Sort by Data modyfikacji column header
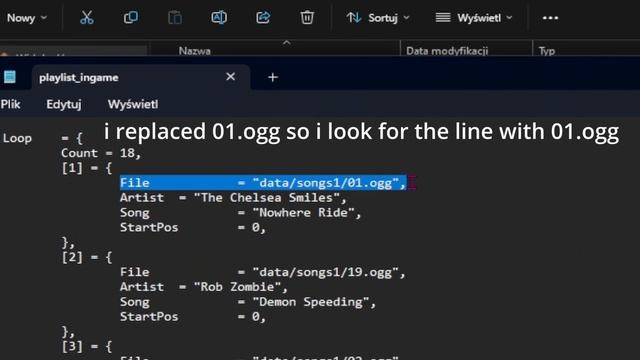This screenshot has width=640, height=360. coord(447,51)
